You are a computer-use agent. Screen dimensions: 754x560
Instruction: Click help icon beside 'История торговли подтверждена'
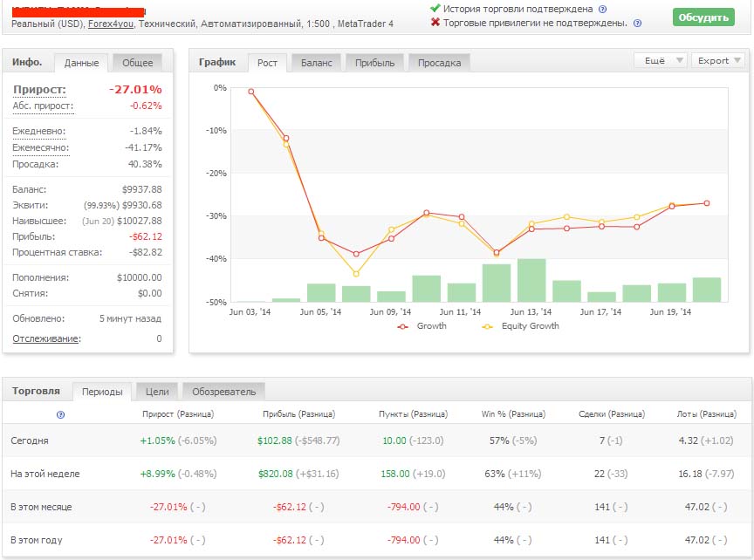[x=602, y=9]
